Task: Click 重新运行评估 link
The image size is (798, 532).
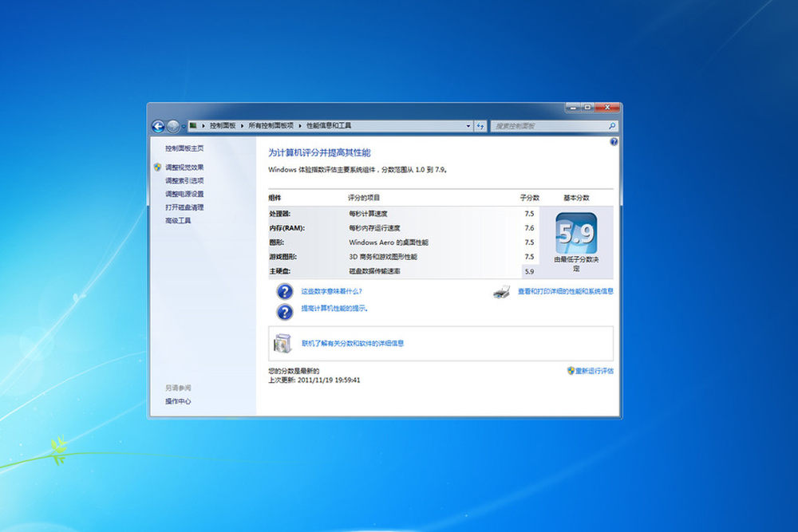Action: pyautogui.click(x=594, y=371)
